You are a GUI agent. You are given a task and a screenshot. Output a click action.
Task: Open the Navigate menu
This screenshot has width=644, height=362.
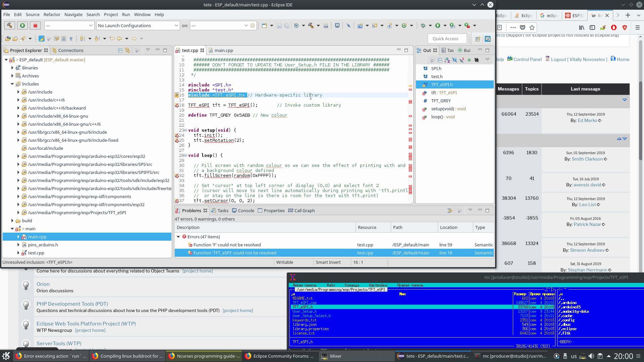tap(73, 14)
